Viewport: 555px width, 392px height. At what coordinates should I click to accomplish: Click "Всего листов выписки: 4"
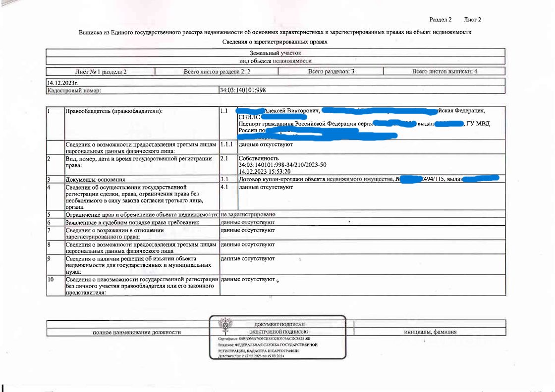click(444, 71)
